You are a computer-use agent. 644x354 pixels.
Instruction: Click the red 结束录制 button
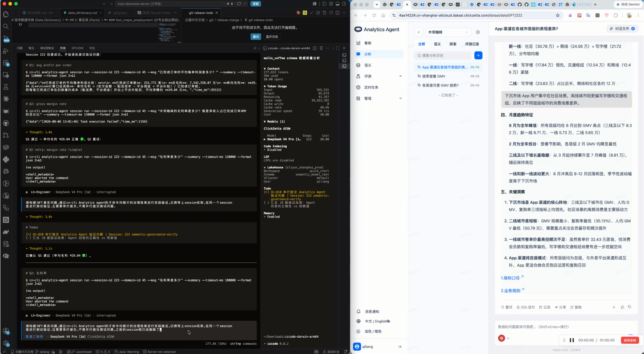(x=630, y=340)
